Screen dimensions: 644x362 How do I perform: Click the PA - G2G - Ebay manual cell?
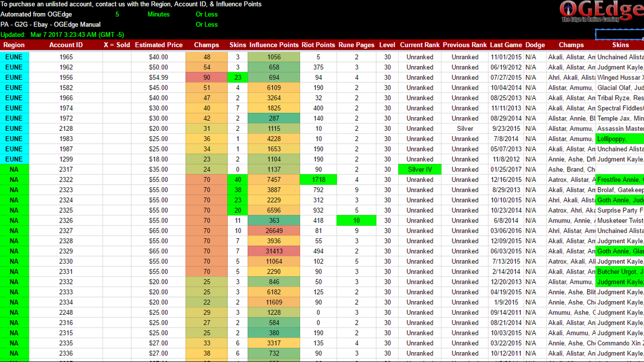click(50, 24)
